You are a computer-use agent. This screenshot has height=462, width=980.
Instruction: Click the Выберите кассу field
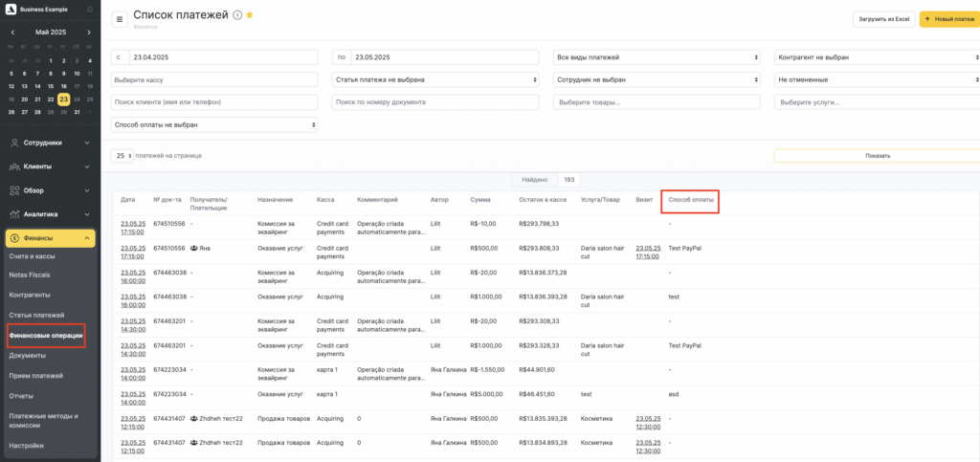pyautogui.click(x=213, y=80)
